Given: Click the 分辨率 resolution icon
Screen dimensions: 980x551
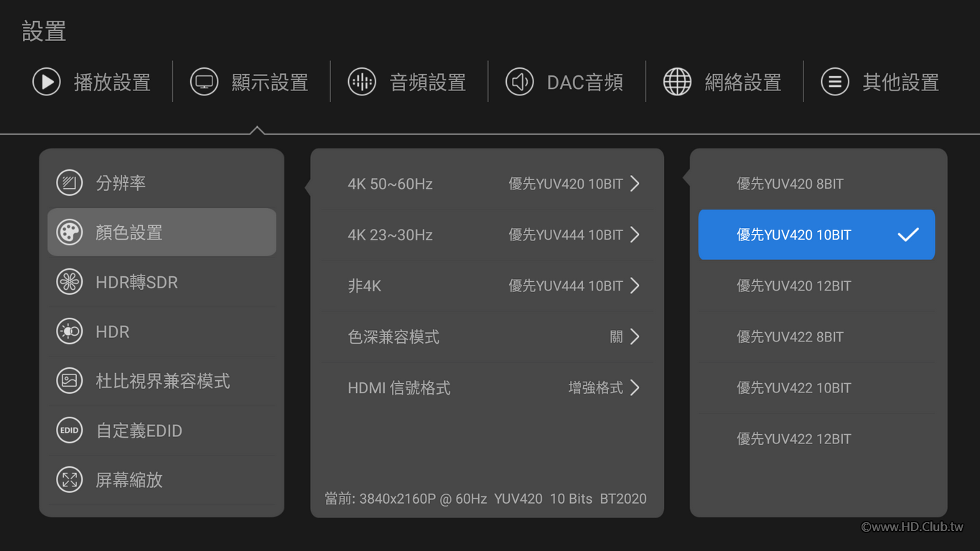Looking at the screenshot, I should (70, 183).
